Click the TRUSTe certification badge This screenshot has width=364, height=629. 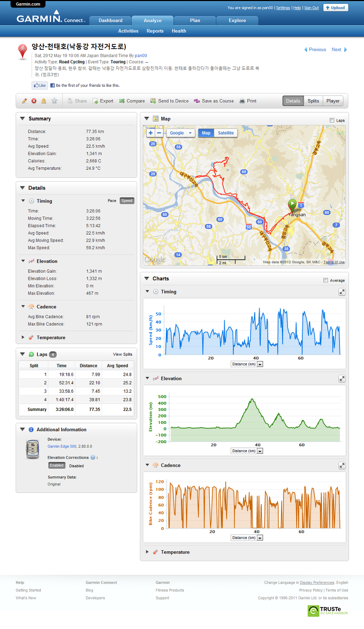pos(328,611)
